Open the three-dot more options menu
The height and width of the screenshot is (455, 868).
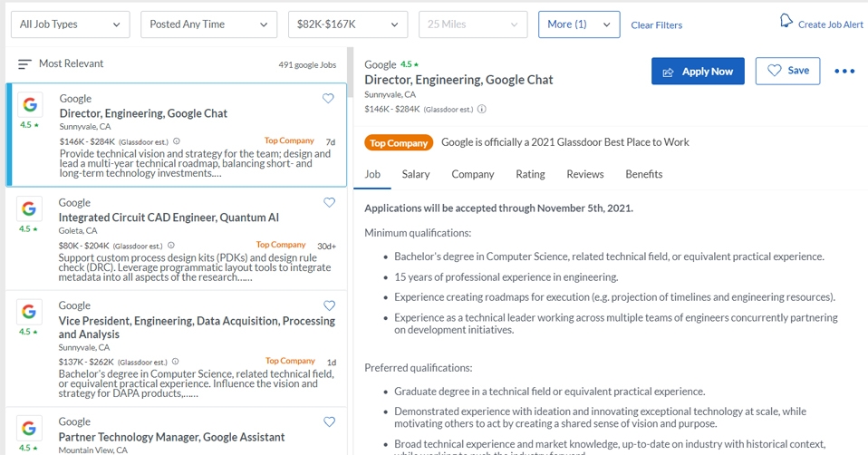pyautogui.click(x=844, y=72)
